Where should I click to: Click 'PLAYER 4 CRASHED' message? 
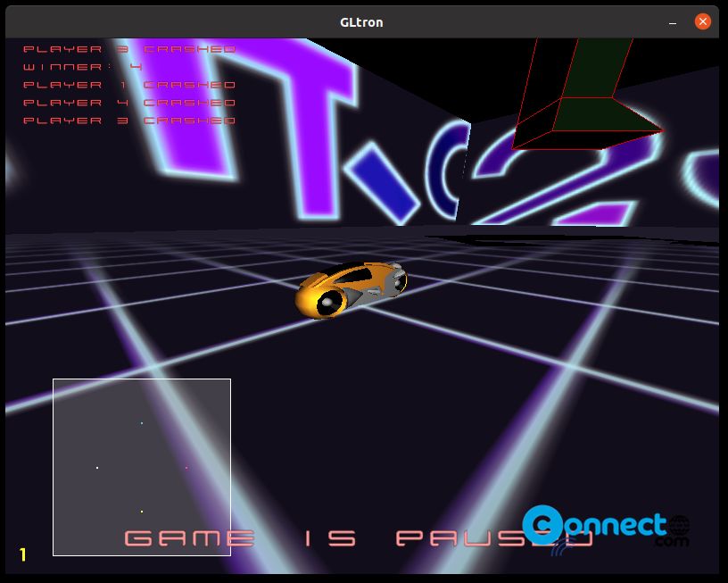click(x=129, y=103)
